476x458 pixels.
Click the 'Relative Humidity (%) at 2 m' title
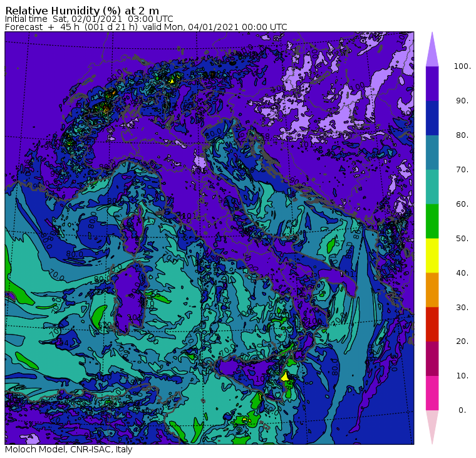coord(82,10)
